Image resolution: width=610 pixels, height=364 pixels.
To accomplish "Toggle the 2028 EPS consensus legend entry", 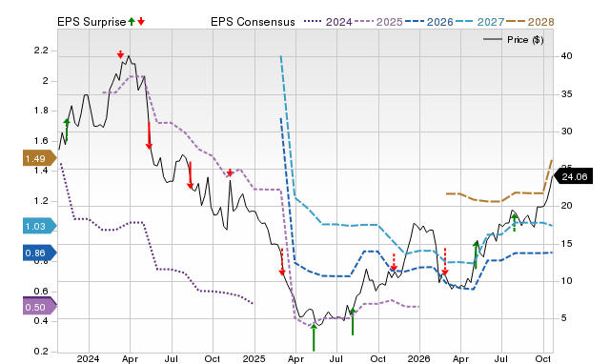I will [540, 22].
